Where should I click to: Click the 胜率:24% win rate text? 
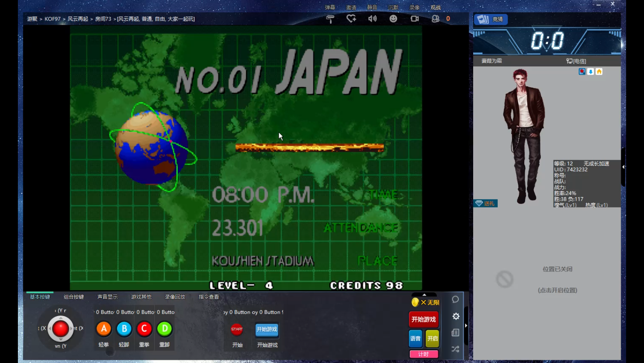tap(565, 193)
